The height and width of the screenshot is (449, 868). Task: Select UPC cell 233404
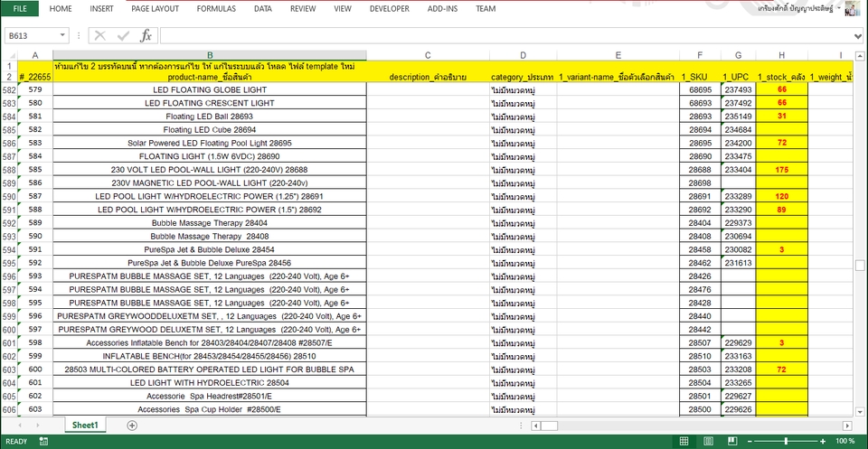click(739, 170)
